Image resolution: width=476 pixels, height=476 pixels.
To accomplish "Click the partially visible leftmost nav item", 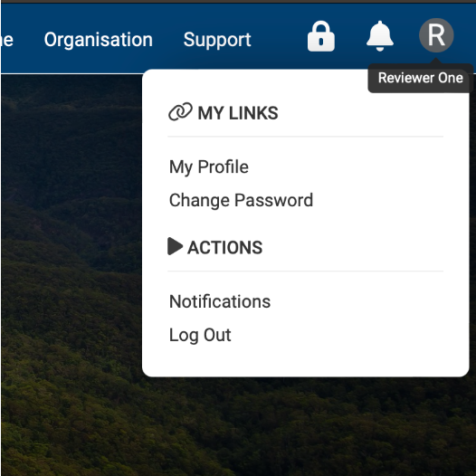I will pyautogui.click(x=6, y=40).
